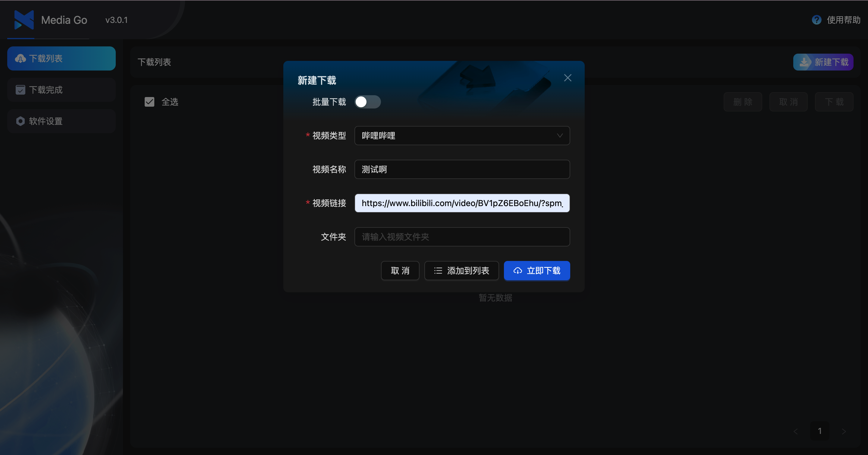Click the 视频链接 URL input field
Screen dimensions: 868x455
(x=462, y=203)
